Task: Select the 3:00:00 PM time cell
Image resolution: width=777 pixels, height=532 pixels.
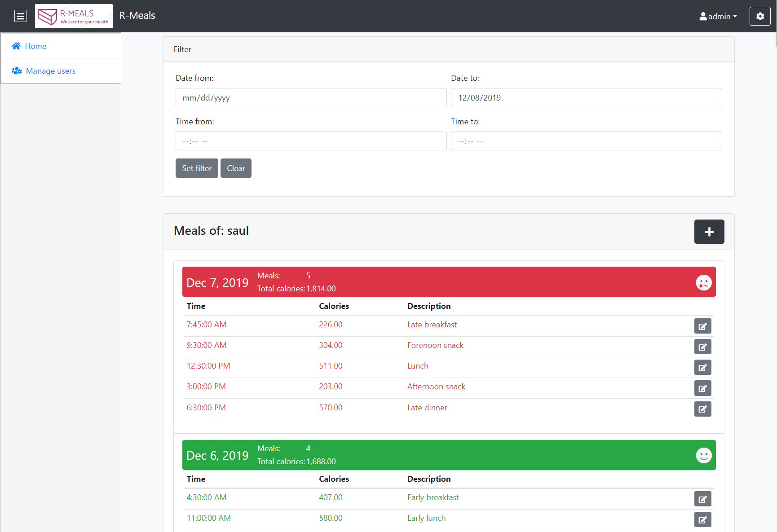Action: (206, 387)
